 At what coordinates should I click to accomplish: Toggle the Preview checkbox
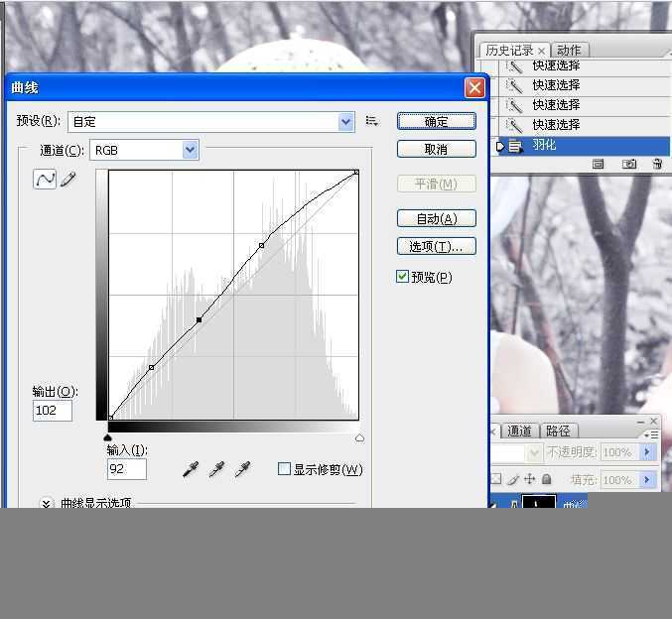pos(402,277)
